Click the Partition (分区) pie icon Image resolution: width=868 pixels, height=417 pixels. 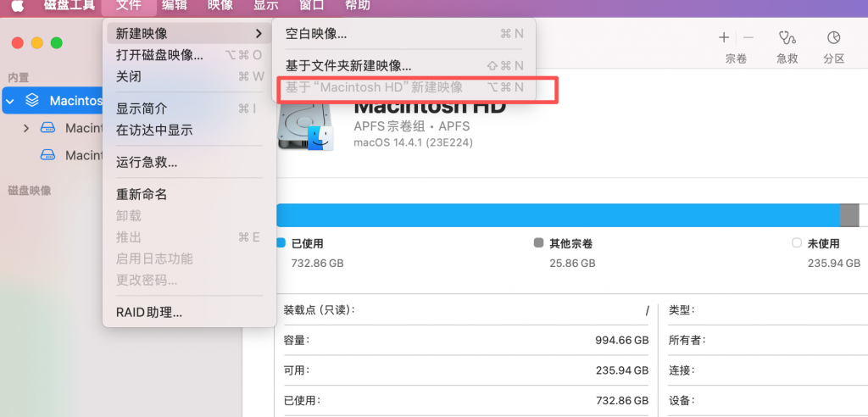pos(833,38)
